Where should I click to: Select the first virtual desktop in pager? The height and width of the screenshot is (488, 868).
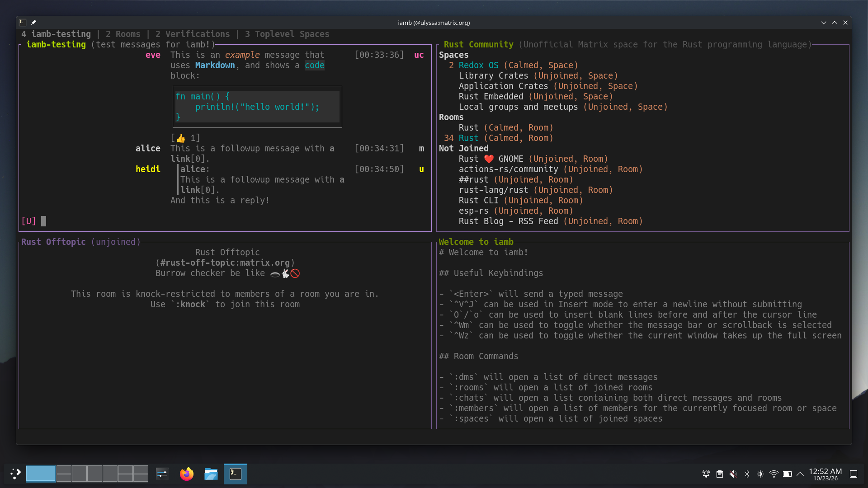pyautogui.click(x=41, y=474)
